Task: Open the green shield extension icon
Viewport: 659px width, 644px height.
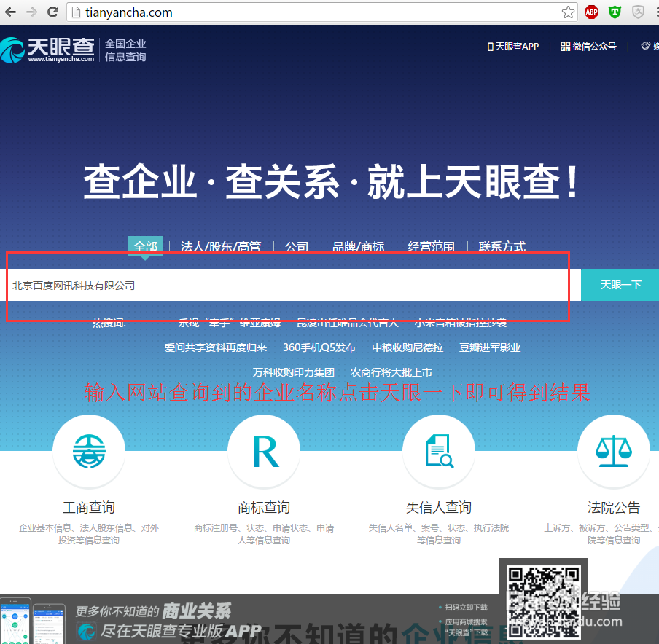Action: pyautogui.click(x=615, y=12)
